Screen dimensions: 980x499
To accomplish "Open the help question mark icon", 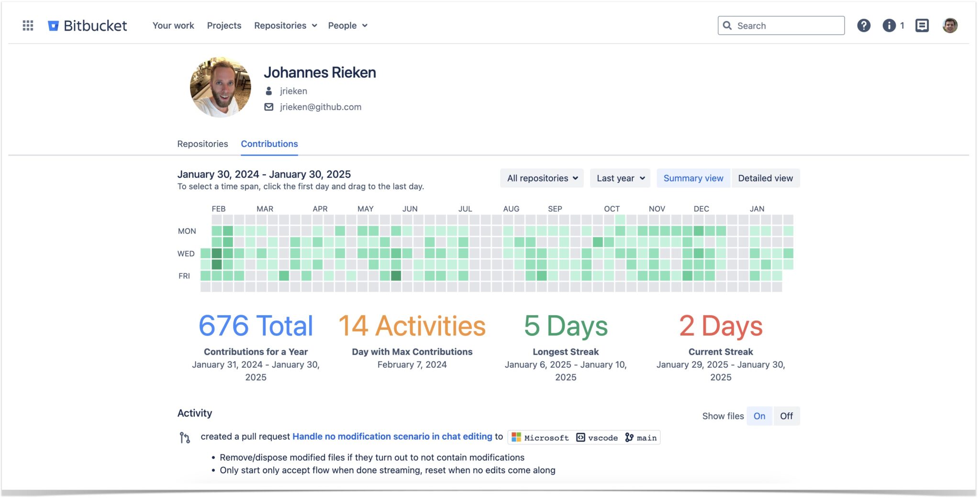I will (864, 25).
